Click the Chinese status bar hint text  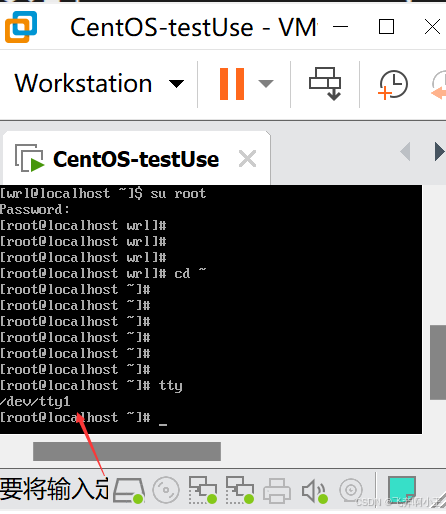[x=54, y=489]
